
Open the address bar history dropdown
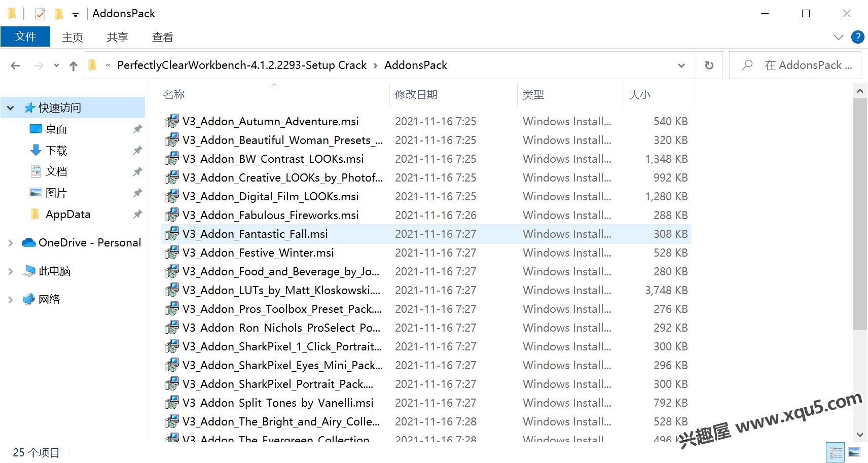pyautogui.click(x=681, y=65)
